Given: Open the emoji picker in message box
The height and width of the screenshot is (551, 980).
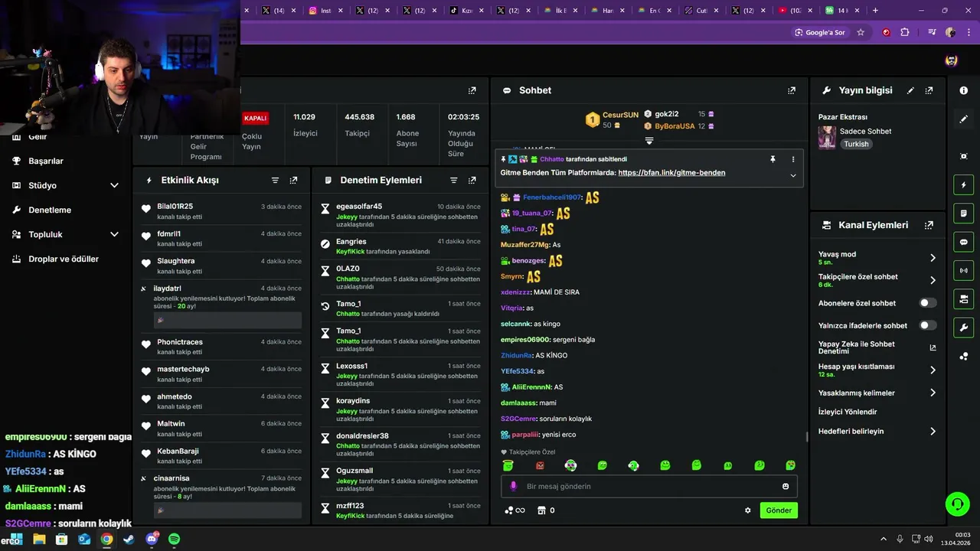Looking at the screenshot, I should click(x=786, y=487).
